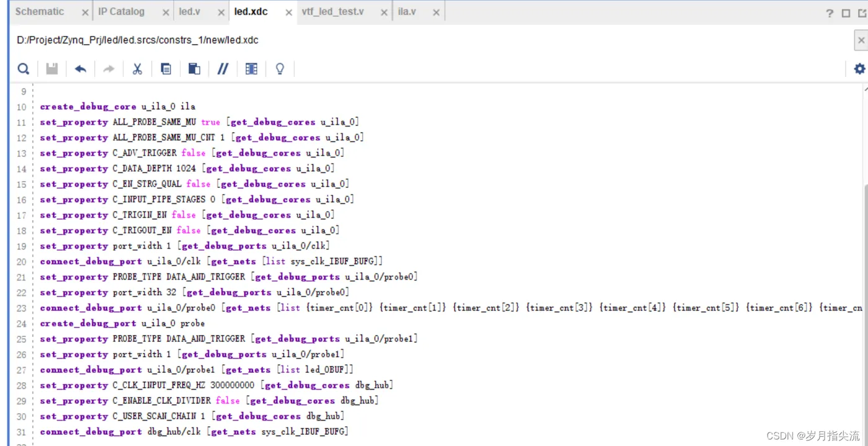868x446 pixels.
Task: Close the vtf_led_test.v tab
Action: (384, 13)
